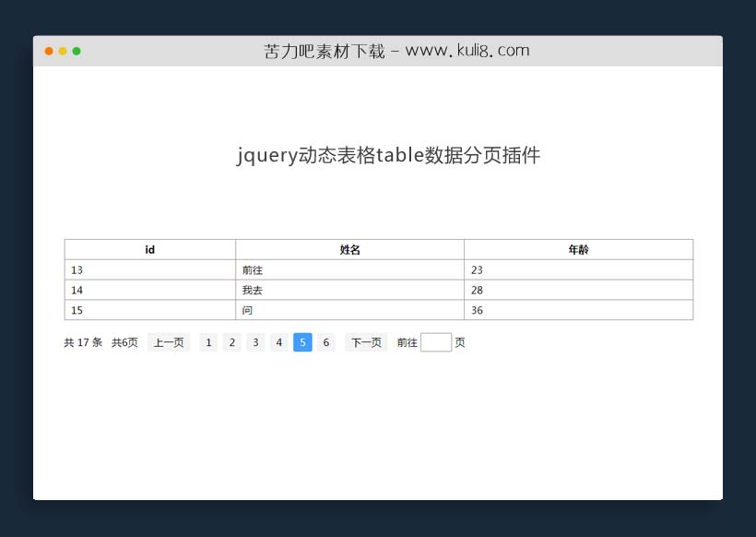Click the 年龄 column header

click(x=578, y=248)
